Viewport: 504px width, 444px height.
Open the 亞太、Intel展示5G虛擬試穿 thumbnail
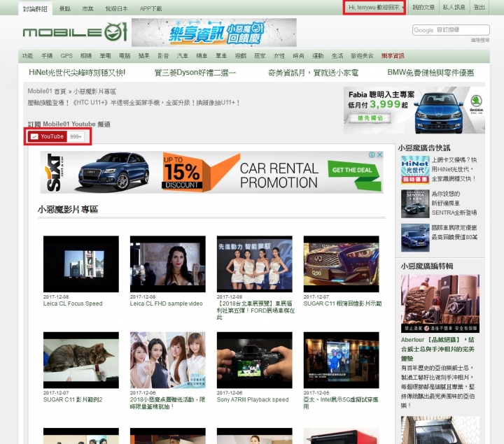[x=342, y=360]
